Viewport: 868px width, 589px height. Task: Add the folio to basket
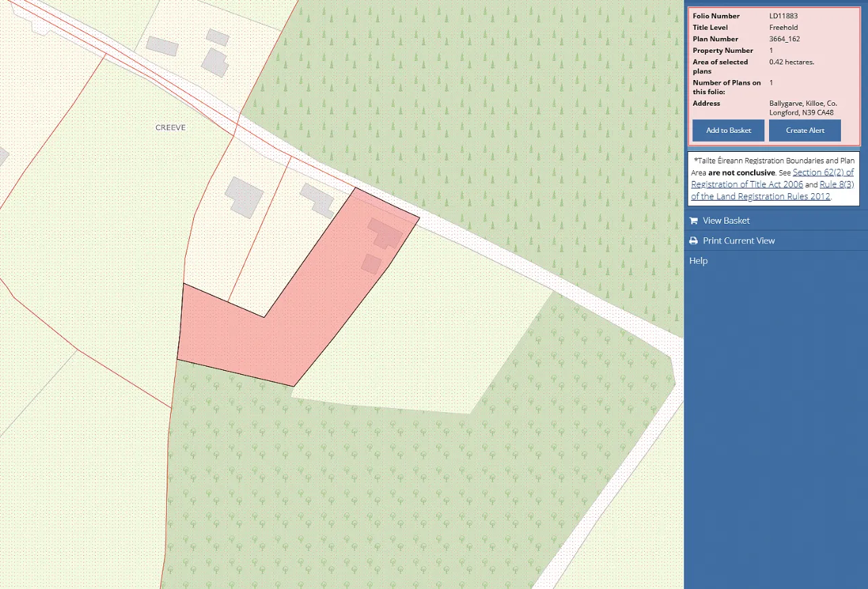(728, 130)
